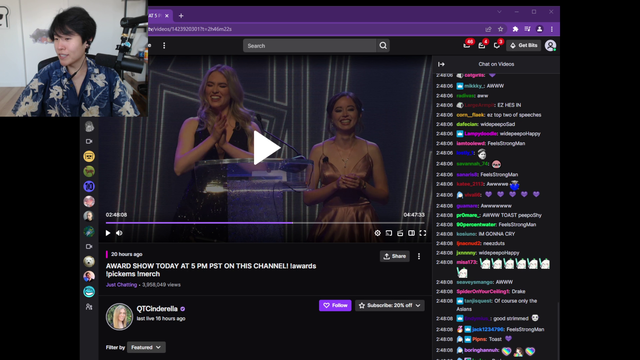Open the video options three-dot menu
Screen dimensions: 640x360
(x=419, y=256)
